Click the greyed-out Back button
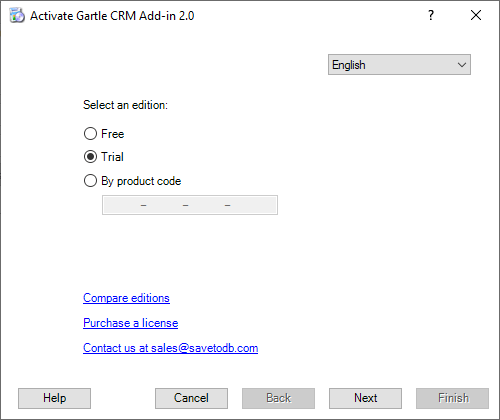The height and width of the screenshot is (420, 500). 278,398
